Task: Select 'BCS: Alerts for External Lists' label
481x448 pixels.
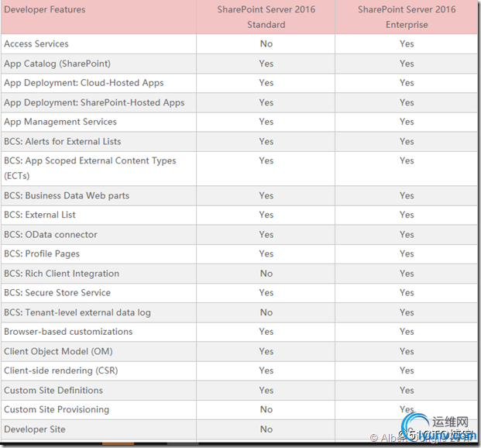Action: [x=63, y=142]
